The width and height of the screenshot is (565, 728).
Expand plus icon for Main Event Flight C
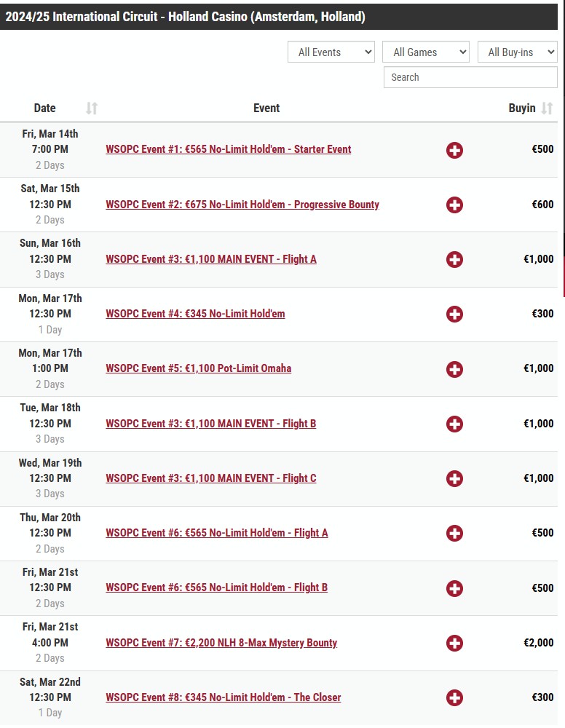[x=454, y=479]
